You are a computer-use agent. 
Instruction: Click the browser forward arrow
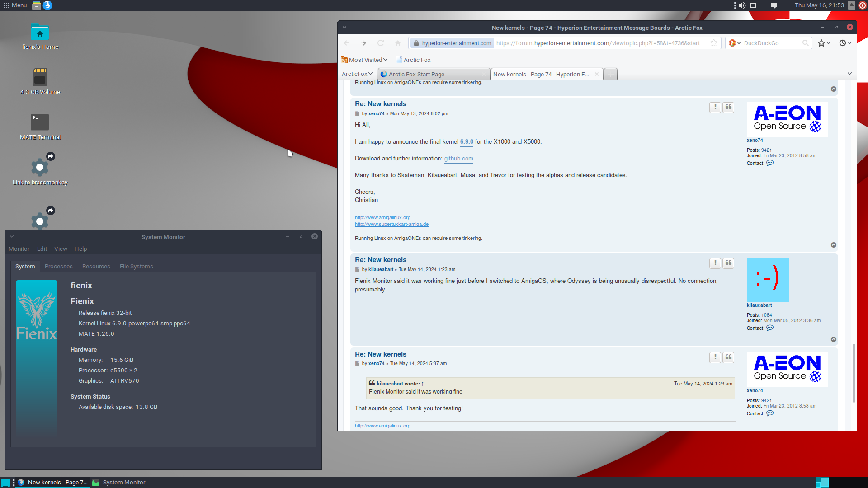click(x=363, y=43)
